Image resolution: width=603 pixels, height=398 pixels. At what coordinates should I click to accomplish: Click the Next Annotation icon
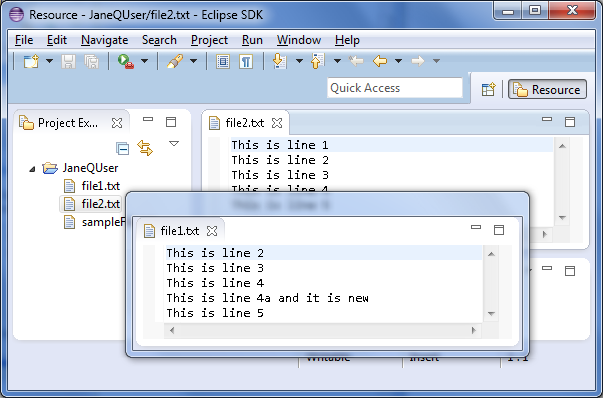click(x=280, y=61)
